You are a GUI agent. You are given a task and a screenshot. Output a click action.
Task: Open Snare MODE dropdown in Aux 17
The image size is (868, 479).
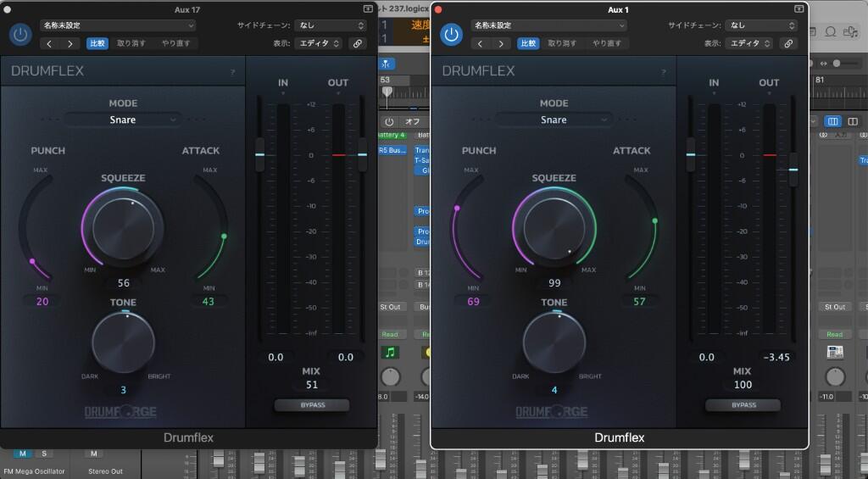click(122, 120)
